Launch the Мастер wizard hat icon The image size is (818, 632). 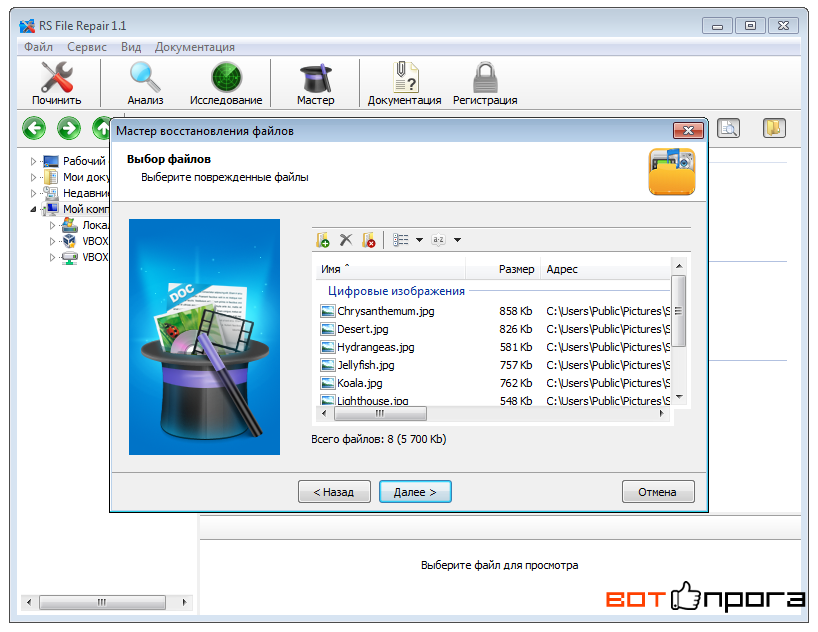pyautogui.click(x=316, y=78)
